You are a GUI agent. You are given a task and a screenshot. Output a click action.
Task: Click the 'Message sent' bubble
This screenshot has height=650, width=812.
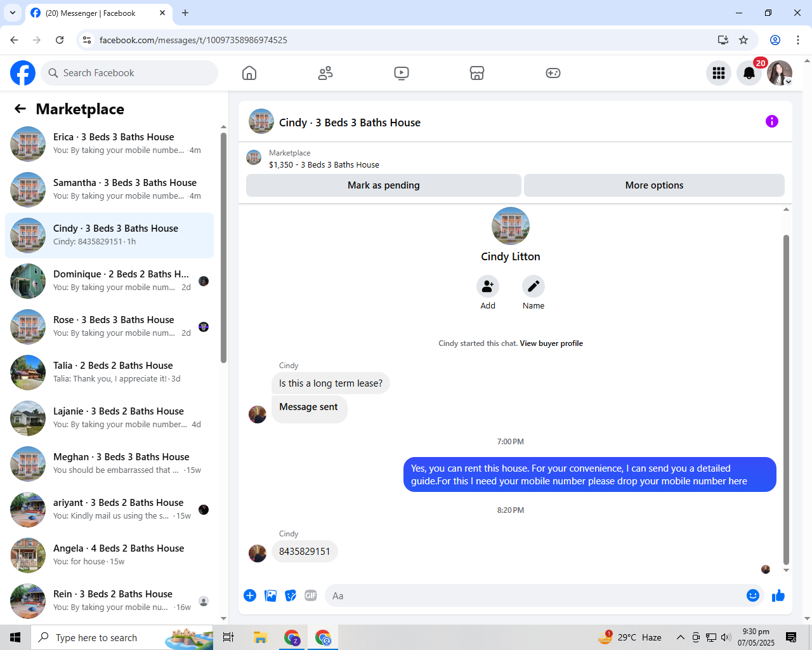tap(309, 408)
